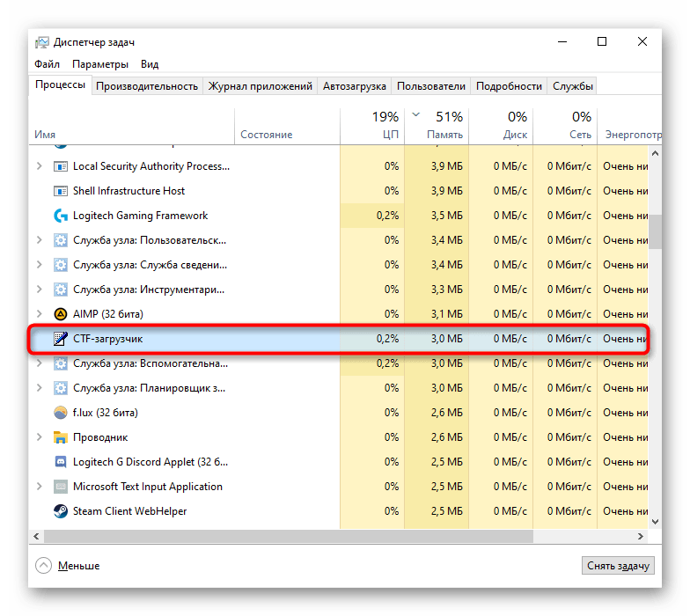Select the Logitech G Discord Applet process name
This screenshot has width=690, height=616.
[150, 462]
